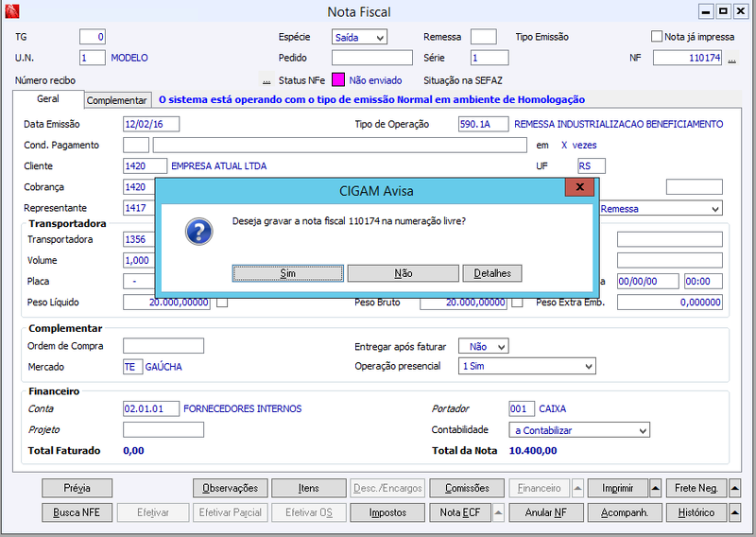The image size is (756, 537).
Task: Click the blue question mark icon
Action: [x=198, y=232]
